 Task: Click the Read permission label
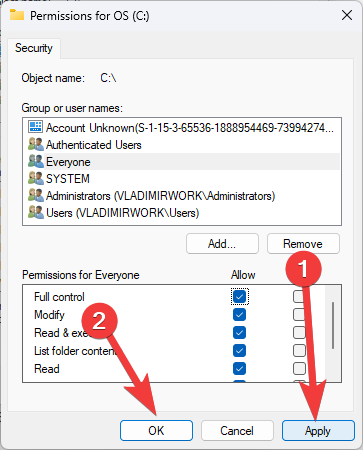pyautogui.click(x=47, y=369)
